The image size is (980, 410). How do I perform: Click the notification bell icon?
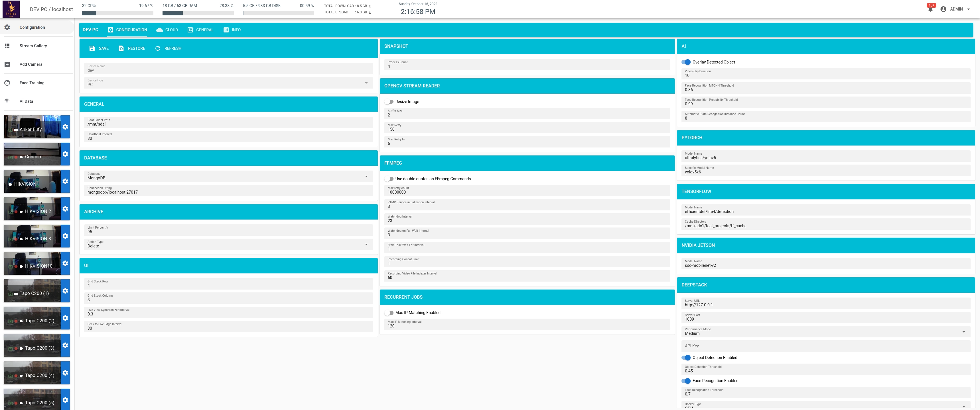pos(930,9)
